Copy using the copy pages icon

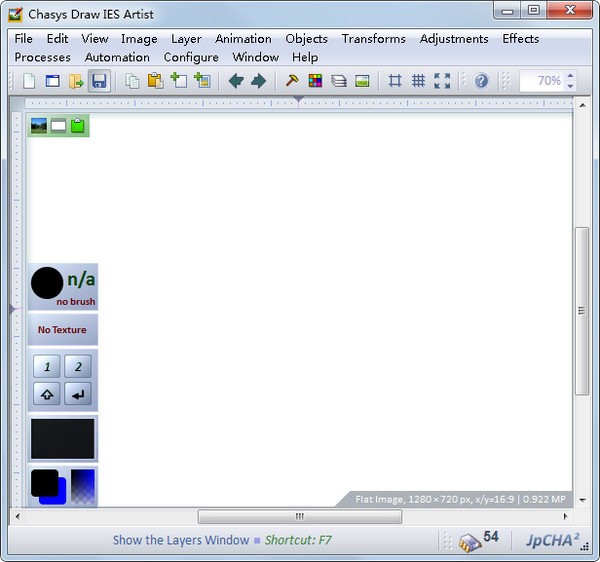132,81
